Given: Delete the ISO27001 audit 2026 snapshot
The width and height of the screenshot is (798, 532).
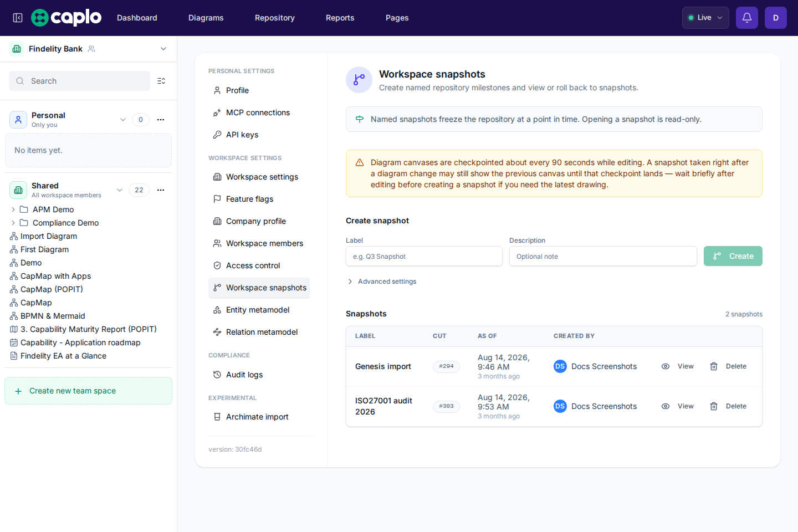Looking at the screenshot, I should [728, 406].
